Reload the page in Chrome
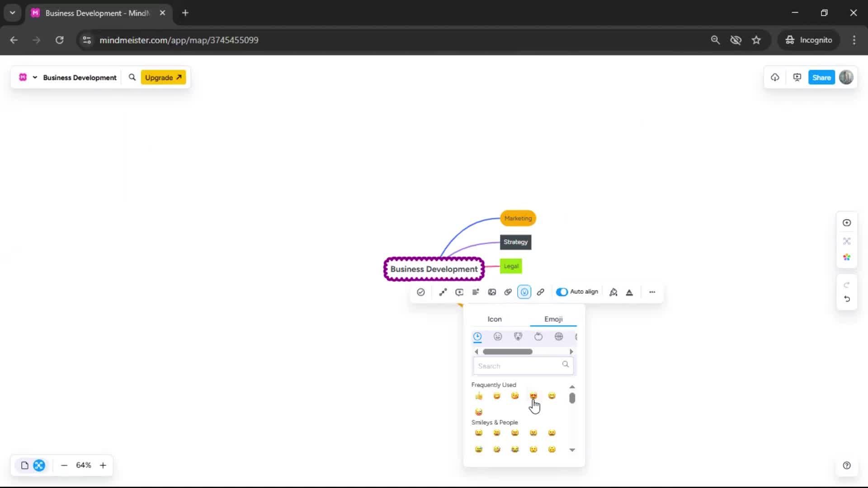 click(59, 40)
